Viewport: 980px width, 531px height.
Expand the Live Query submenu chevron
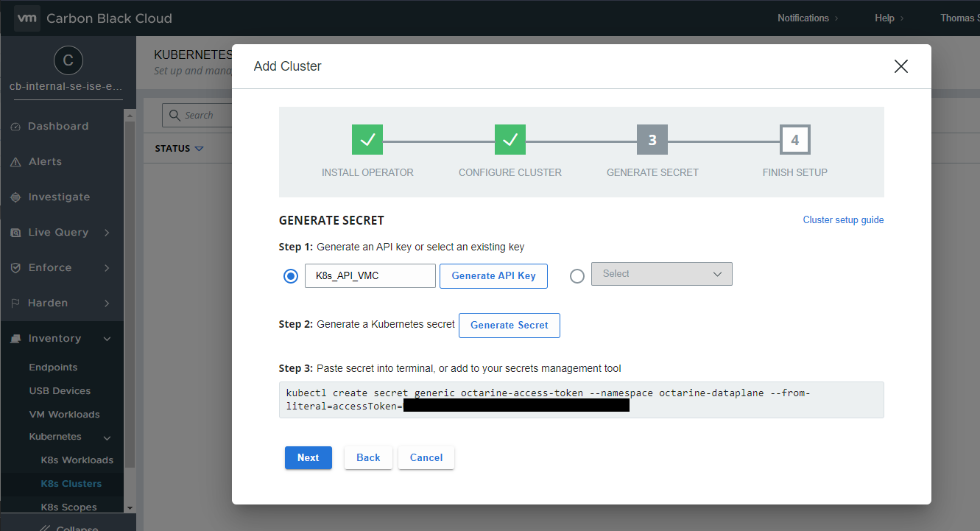(x=107, y=233)
